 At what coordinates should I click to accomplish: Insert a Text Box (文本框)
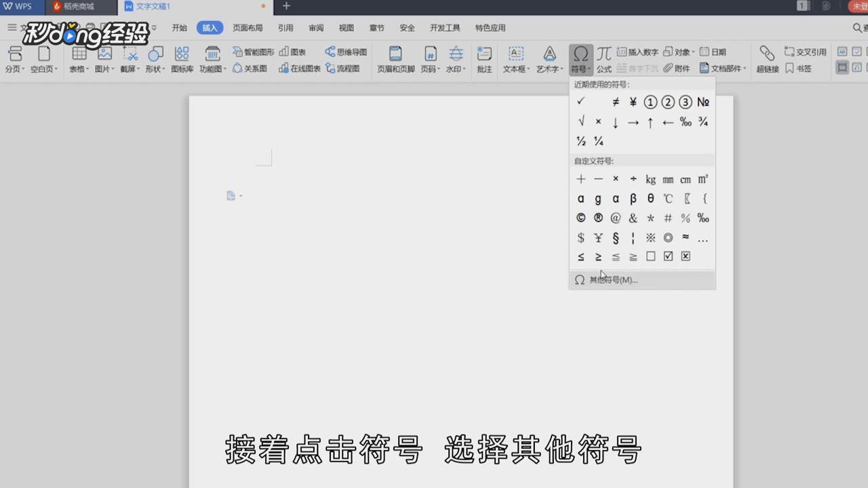click(x=517, y=60)
